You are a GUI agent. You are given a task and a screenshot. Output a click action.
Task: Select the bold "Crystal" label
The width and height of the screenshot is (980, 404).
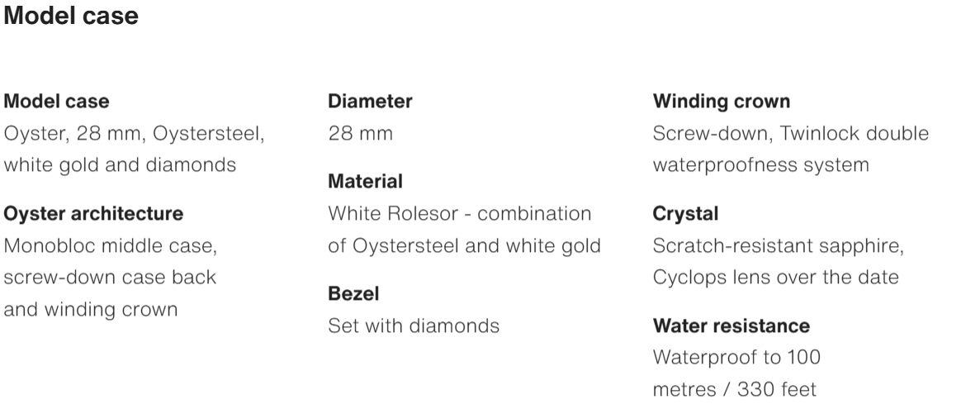coord(685,214)
